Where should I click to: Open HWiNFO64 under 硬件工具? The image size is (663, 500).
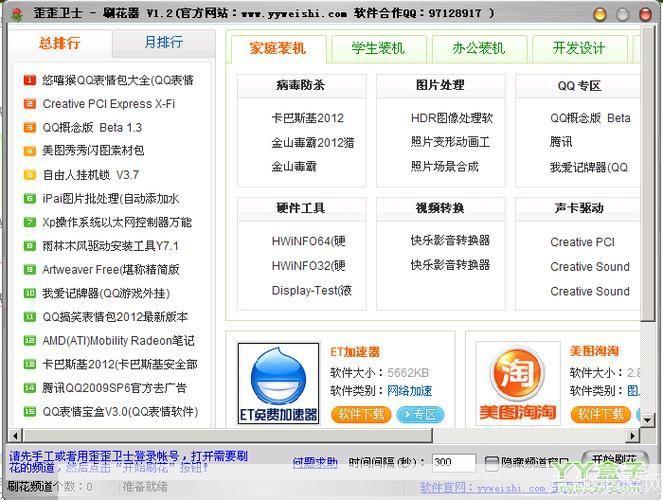click(x=309, y=241)
